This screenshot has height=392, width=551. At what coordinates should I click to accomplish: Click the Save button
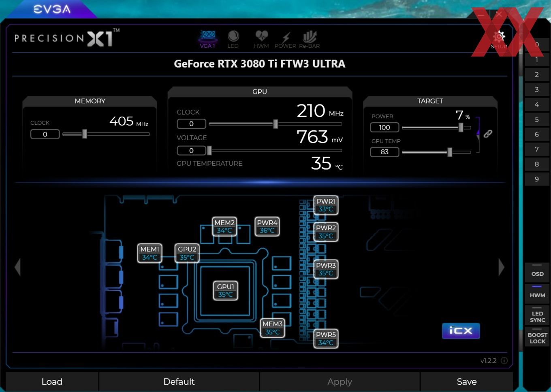tap(467, 381)
